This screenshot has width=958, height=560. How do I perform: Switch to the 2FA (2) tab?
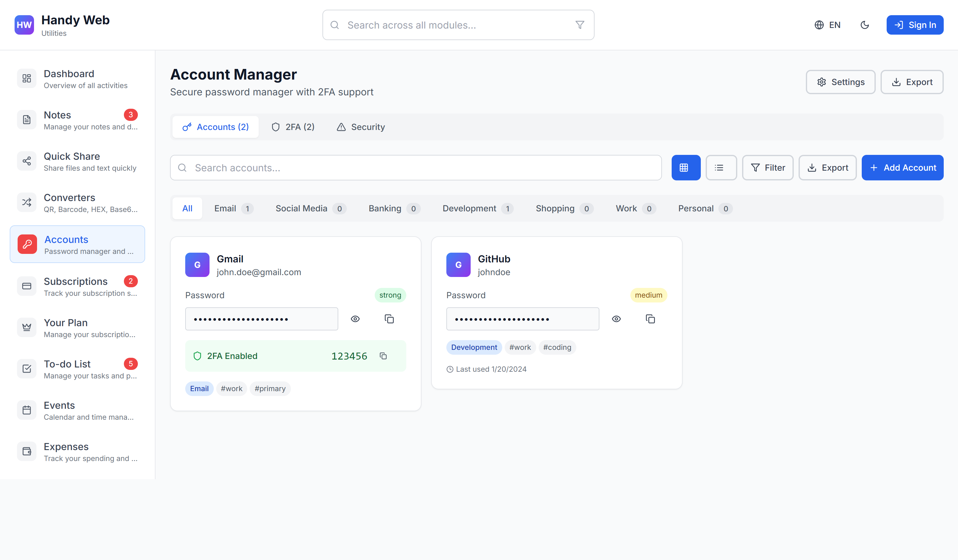(293, 127)
